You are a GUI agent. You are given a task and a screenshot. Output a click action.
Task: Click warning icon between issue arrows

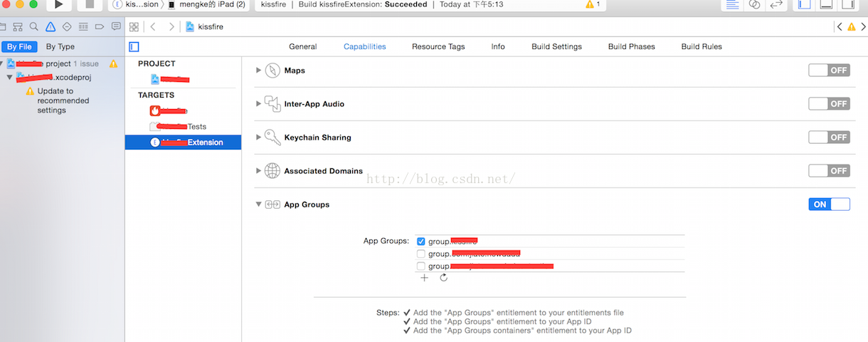pos(852,27)
